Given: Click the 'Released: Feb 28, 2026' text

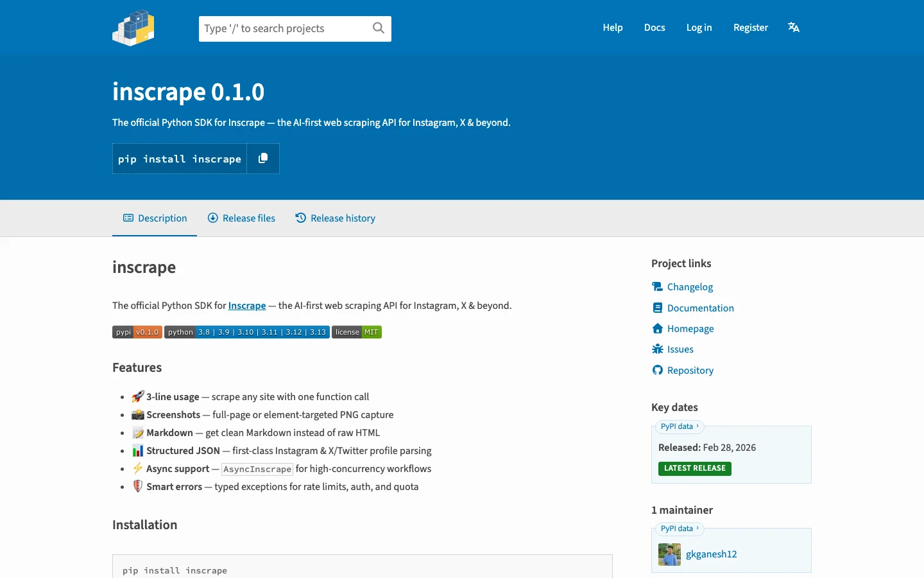Looking at the screenshot, I should [707, 448].
